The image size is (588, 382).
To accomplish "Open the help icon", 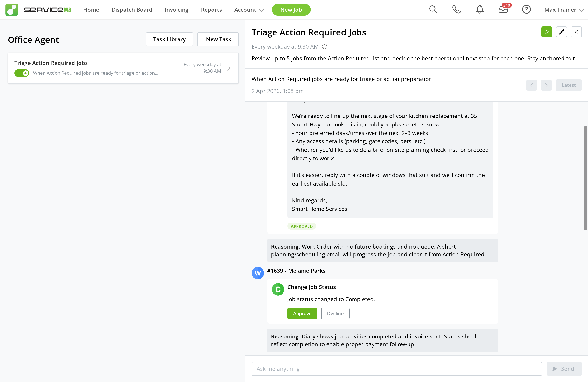I will 526,9.
